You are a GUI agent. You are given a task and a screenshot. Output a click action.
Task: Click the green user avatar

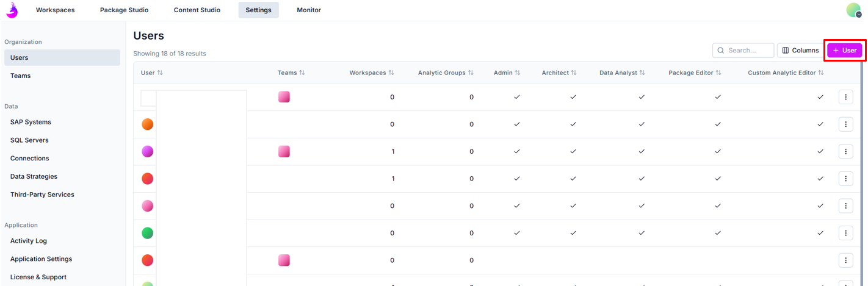147,233
